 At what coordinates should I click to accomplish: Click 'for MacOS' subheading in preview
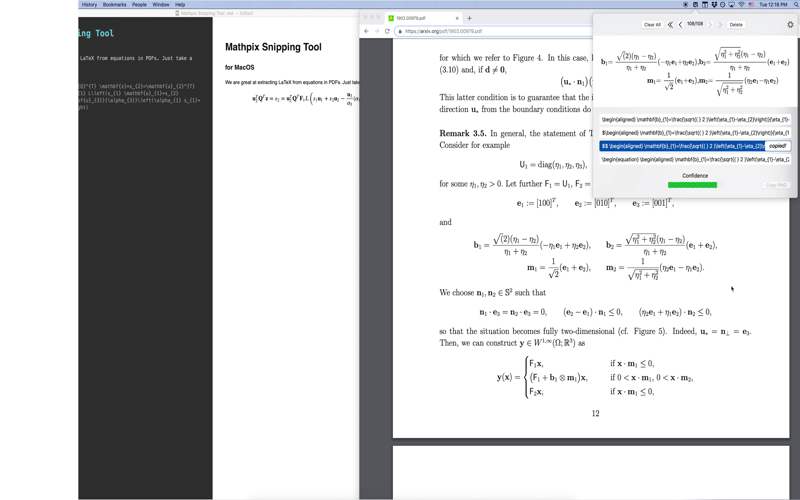pos(240,67)
